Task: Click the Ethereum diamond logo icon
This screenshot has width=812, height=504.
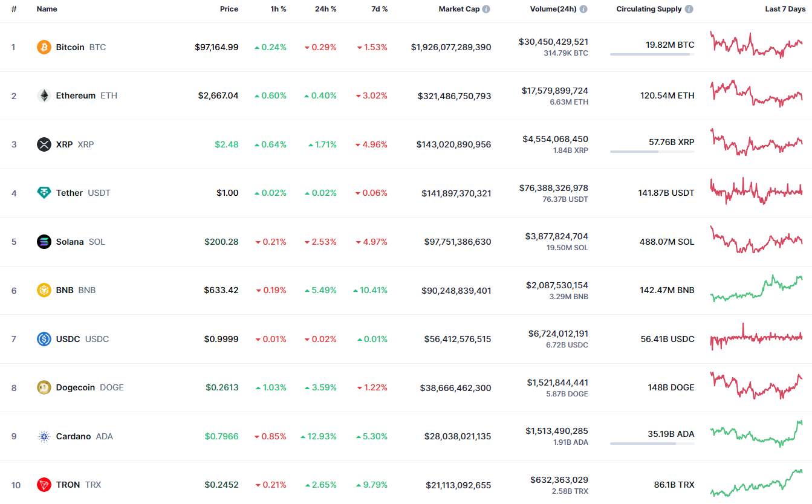Action: point(44,95)
